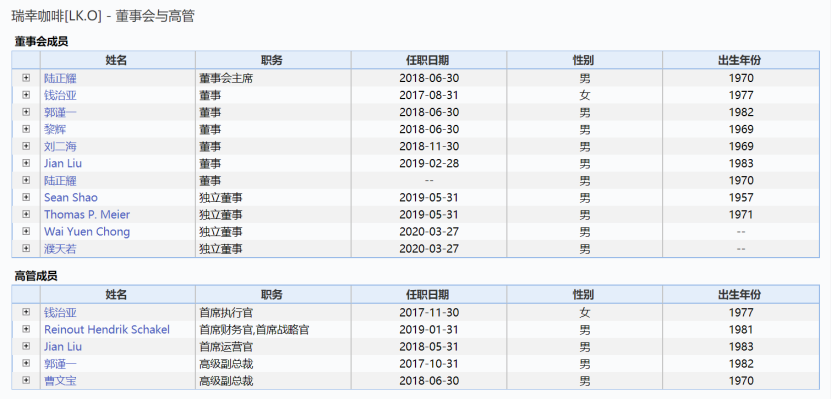831x399 pixels.
Task: Expand the Thomas P. Meier row
Action: (26, 214)
